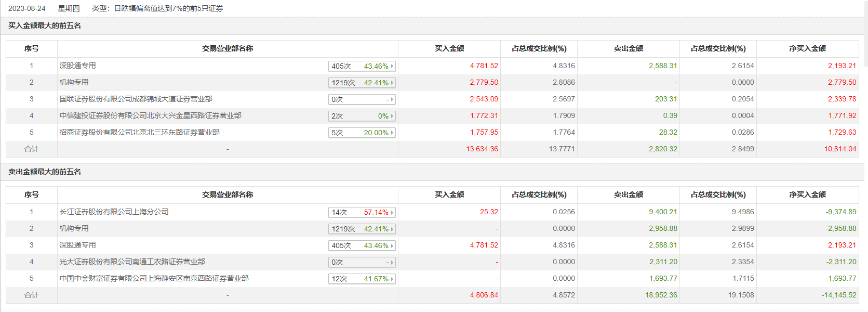Open 国联证券成都锦城大道证券营业部 link
The height and width of the screenshot is (312, 868).
(136, 99)
